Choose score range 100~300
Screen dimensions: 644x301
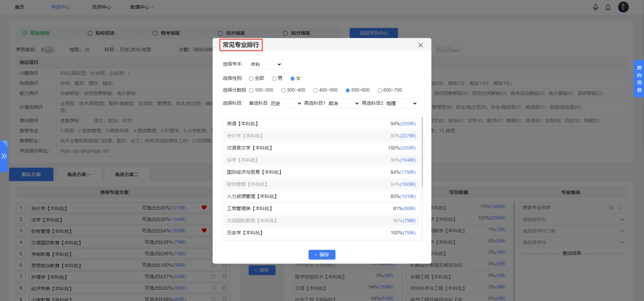tap(251, 90)
